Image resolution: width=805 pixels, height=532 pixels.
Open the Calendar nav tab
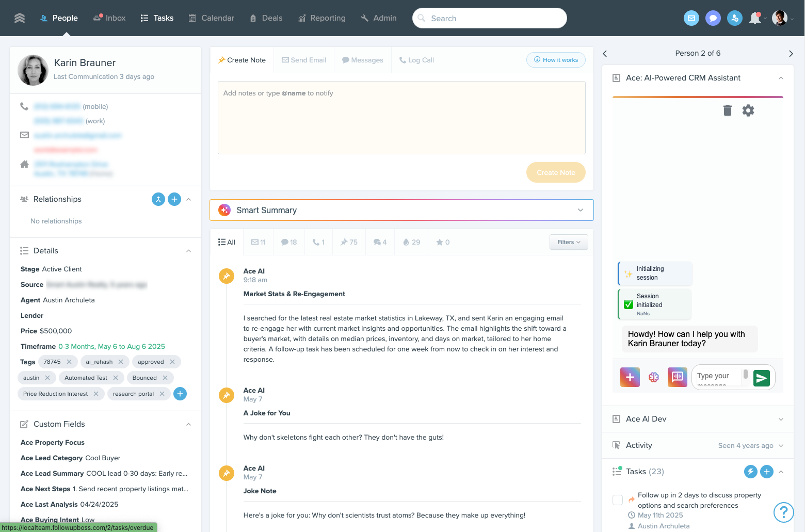(x=212, y=18)
